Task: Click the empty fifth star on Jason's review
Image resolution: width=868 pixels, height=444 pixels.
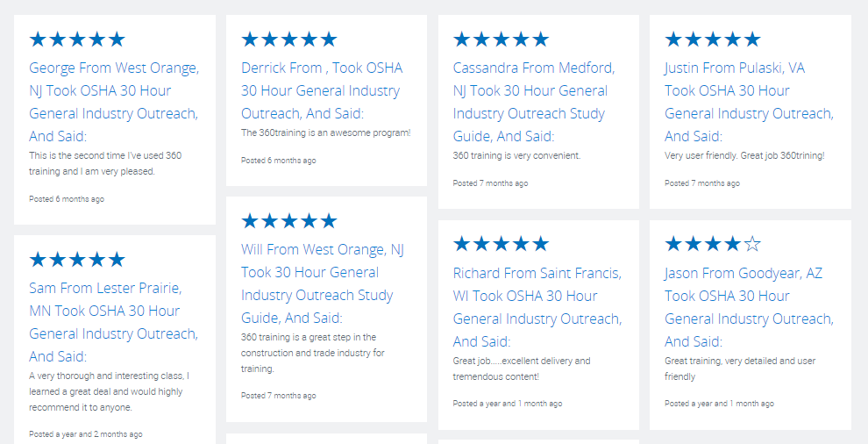Action: pos(752,244)
